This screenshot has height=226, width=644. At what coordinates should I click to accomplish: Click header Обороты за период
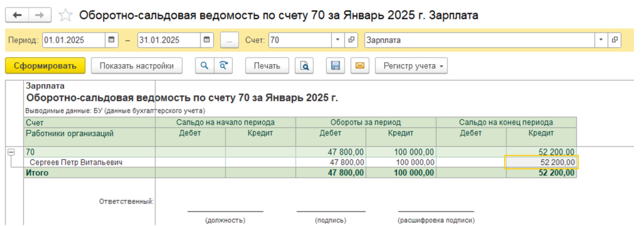click(366, 122)
